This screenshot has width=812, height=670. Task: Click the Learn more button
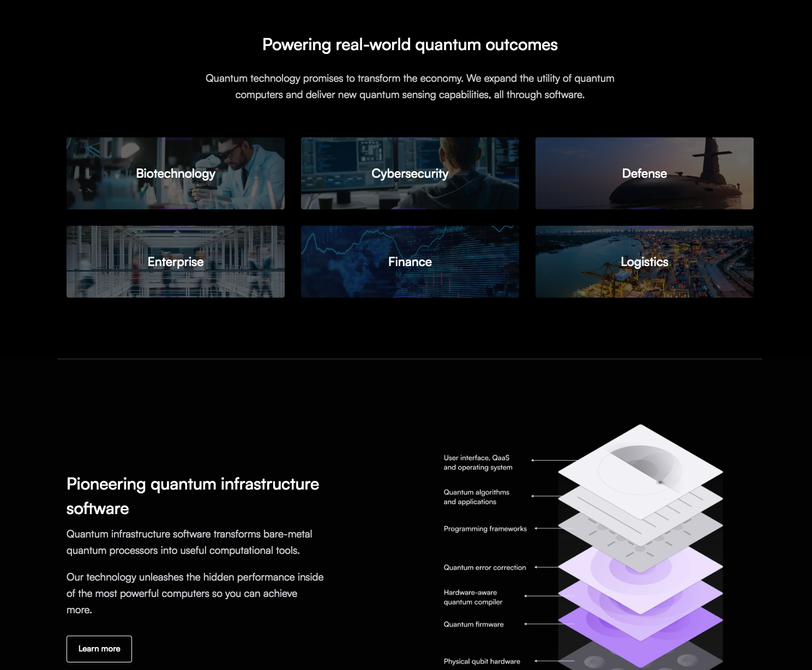tap(99, 649)
